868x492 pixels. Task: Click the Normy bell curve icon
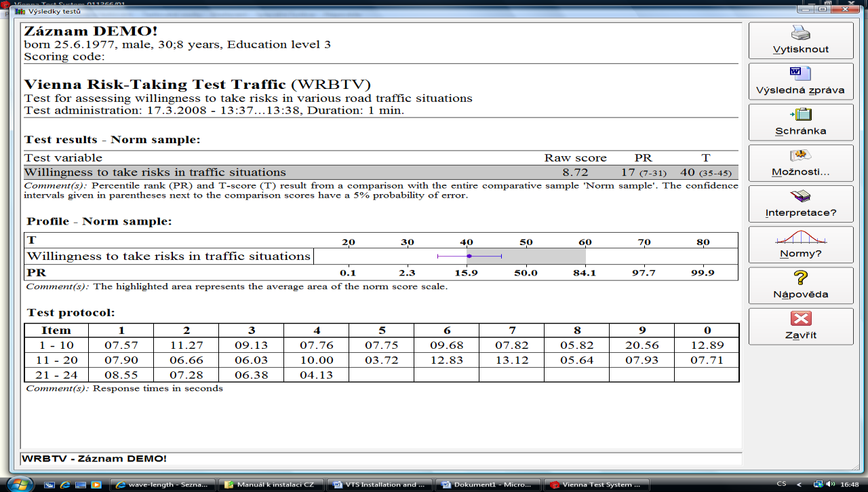click(801, 238)
